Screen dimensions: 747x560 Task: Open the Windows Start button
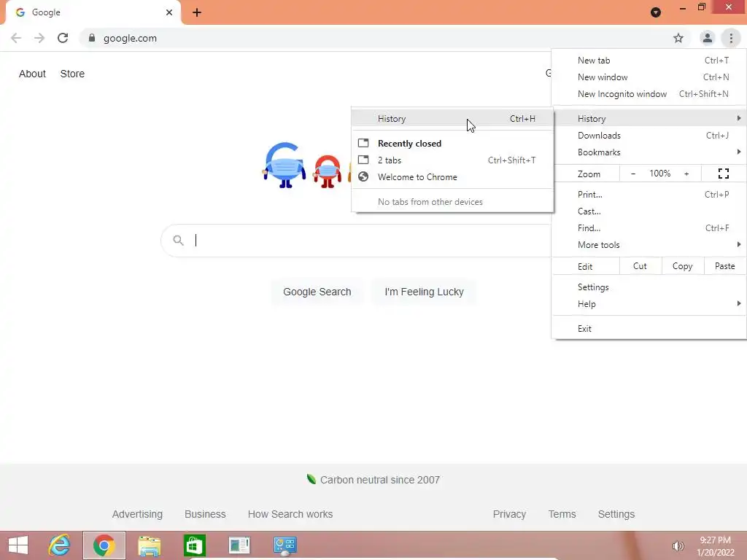pos(18,545)
